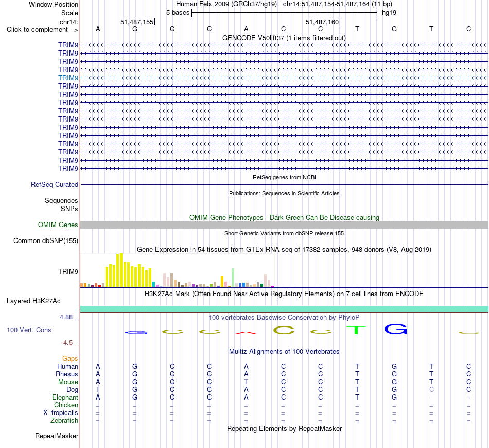Open 'RefSeq genes from NCBI' track title
The height and width of the screenshot is (448, 489).
coord(284,177)
